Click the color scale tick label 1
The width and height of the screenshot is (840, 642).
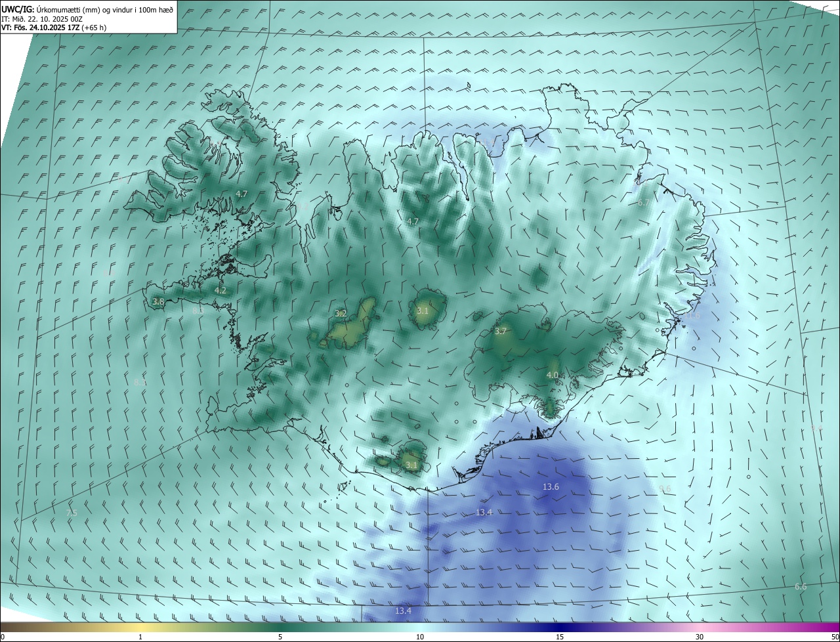(x=140, y=637)
